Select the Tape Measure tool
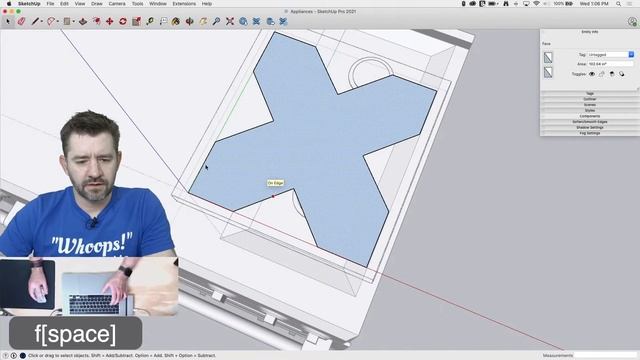 coord(150,21)
